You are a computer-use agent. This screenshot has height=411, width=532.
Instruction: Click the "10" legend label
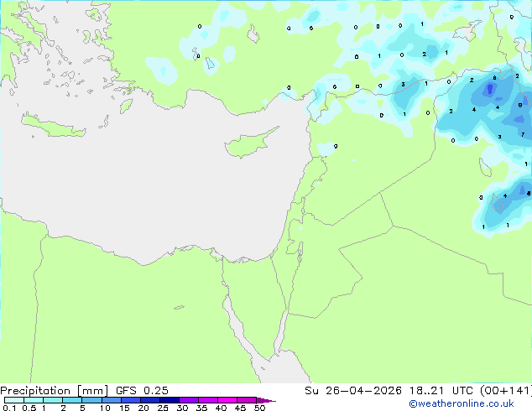(105, 408)
